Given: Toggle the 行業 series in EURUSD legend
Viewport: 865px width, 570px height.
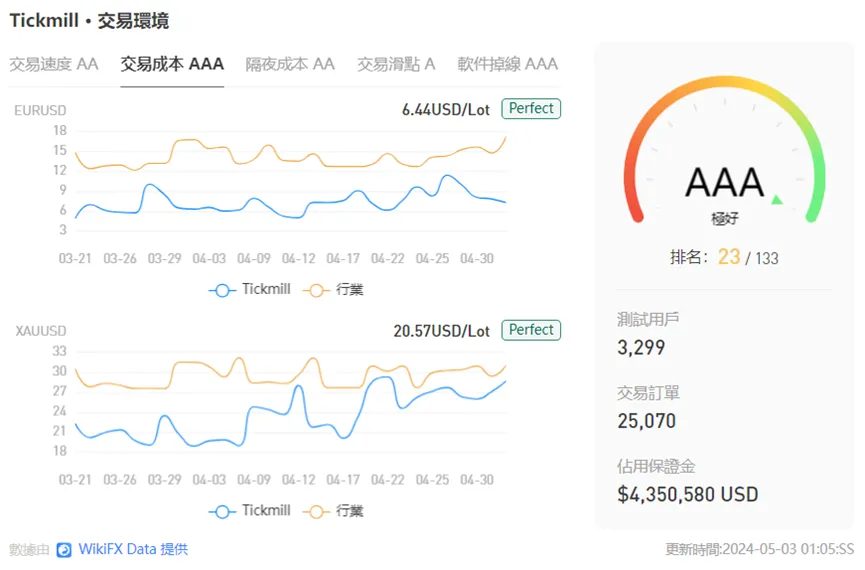Looking at the screenshot, I should point(333,289).
